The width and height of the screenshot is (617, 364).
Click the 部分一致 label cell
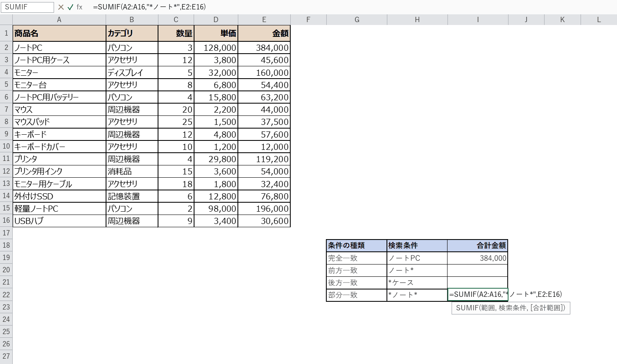coord(357,295)
